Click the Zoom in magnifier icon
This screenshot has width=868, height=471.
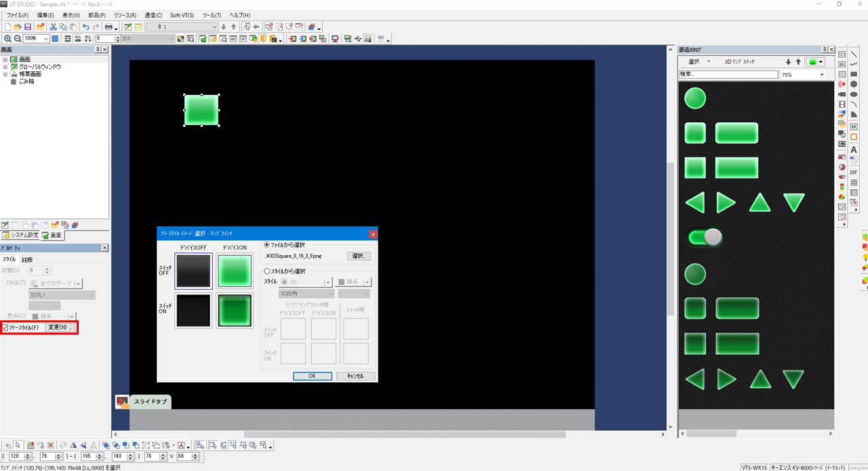point(7,39)
